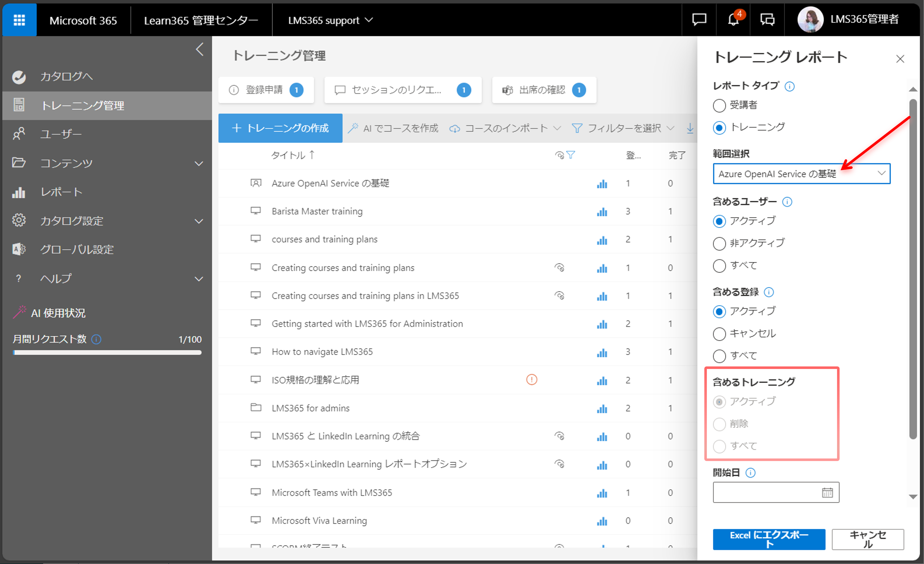The height and width of the screenshot is (564, 924).
Task: Open LMS365 support tenant dropdown
Action: click(330, 20)
